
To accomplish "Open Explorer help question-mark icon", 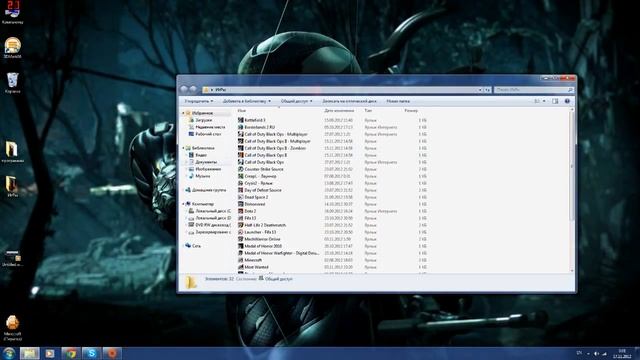I will [567, 101].
